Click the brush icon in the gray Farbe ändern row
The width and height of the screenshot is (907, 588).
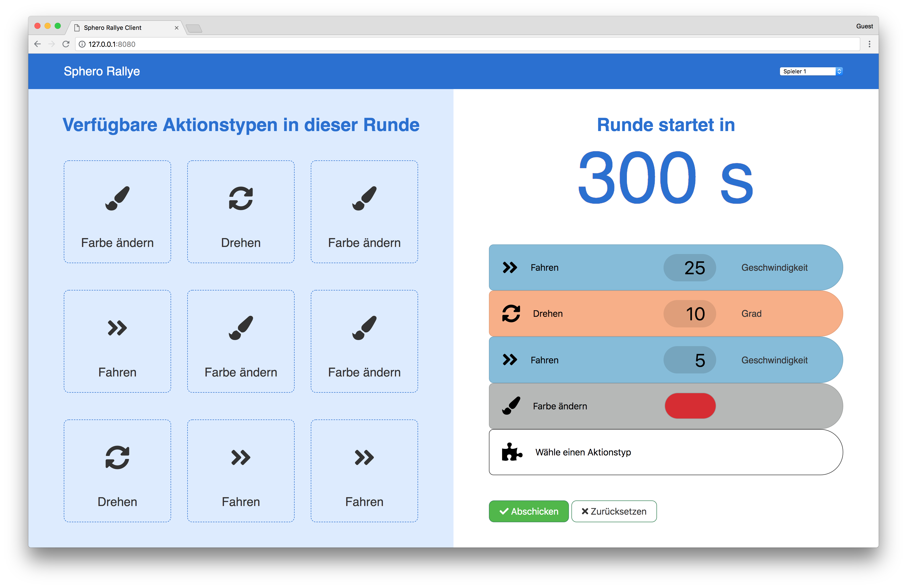coord(511,406)
